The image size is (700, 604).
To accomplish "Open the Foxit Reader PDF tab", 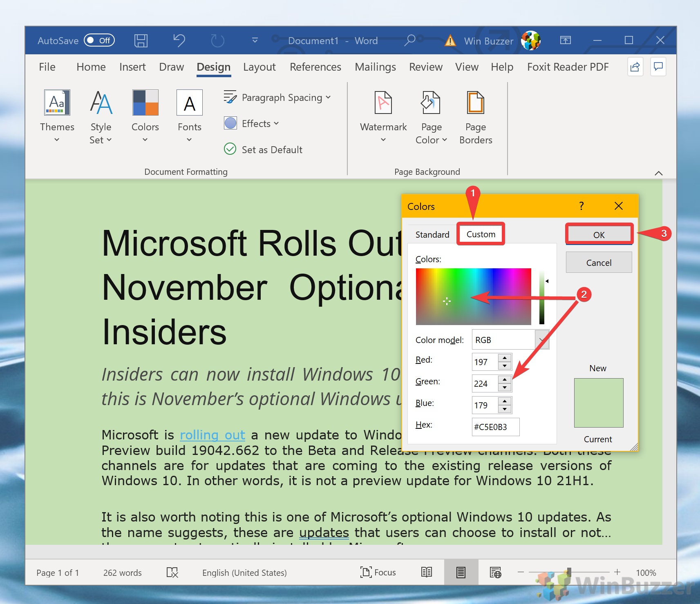I will 568,67.
